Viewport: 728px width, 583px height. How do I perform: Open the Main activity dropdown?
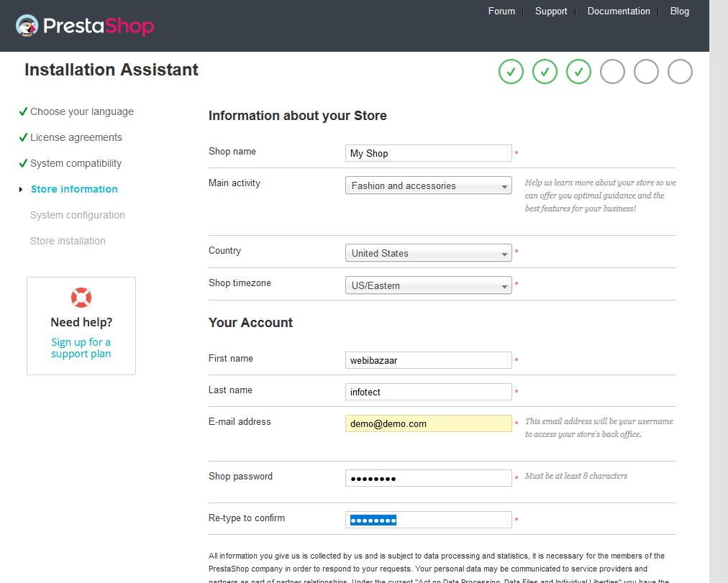click(429, 185)
